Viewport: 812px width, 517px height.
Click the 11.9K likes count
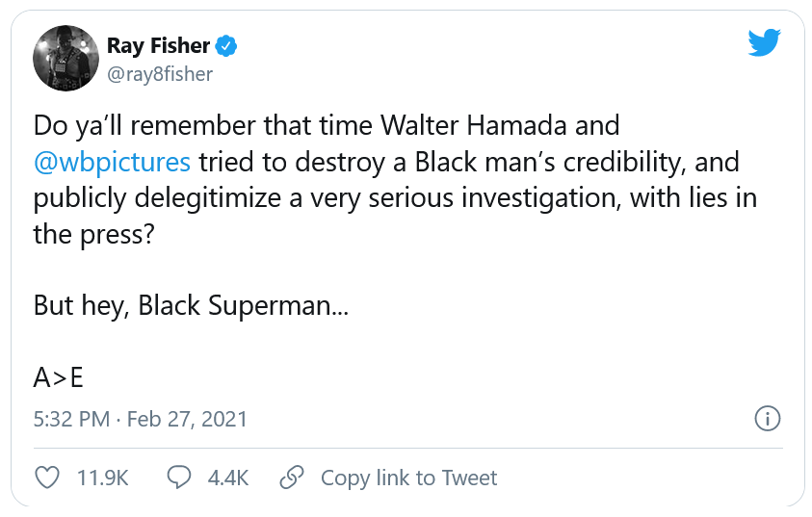(101, 477)
